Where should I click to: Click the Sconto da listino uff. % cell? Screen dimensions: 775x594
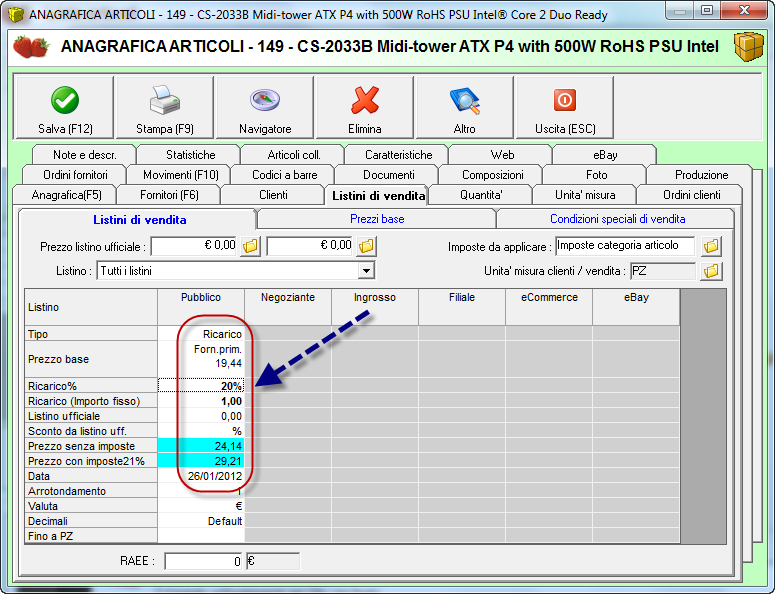coord(201,431)
